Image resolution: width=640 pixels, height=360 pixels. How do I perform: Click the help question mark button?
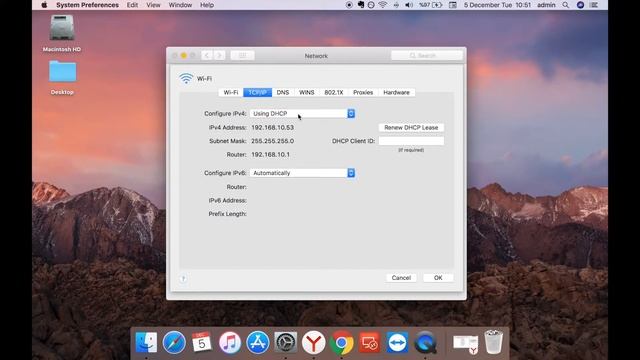[x=183, y=278]
